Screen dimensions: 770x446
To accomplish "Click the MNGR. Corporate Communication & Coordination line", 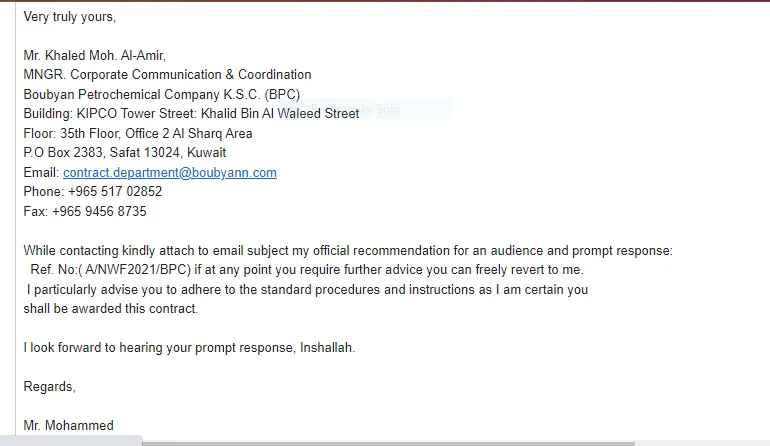I will tap(167, 75).
